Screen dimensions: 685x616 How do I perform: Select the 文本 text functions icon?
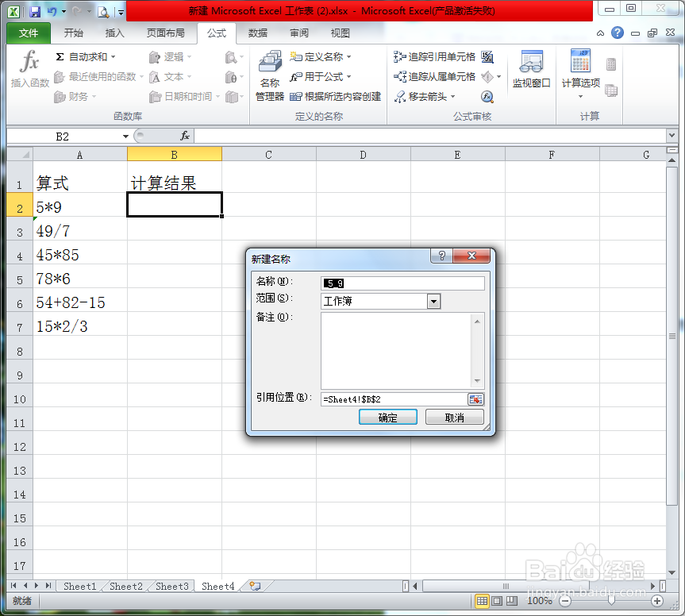(x=152, y=77)
